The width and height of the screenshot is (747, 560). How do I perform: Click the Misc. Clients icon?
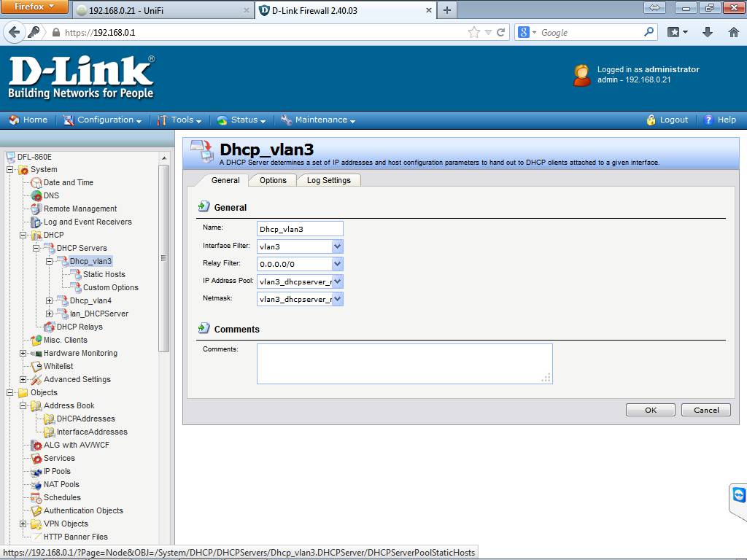click(36, 340)
